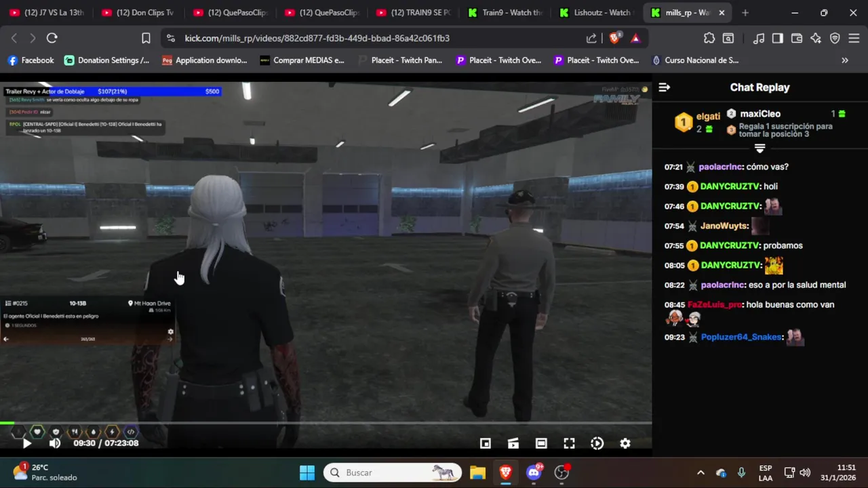
Task: Open browser extensions puzzle icon
Action: click(x=709, y=38)
